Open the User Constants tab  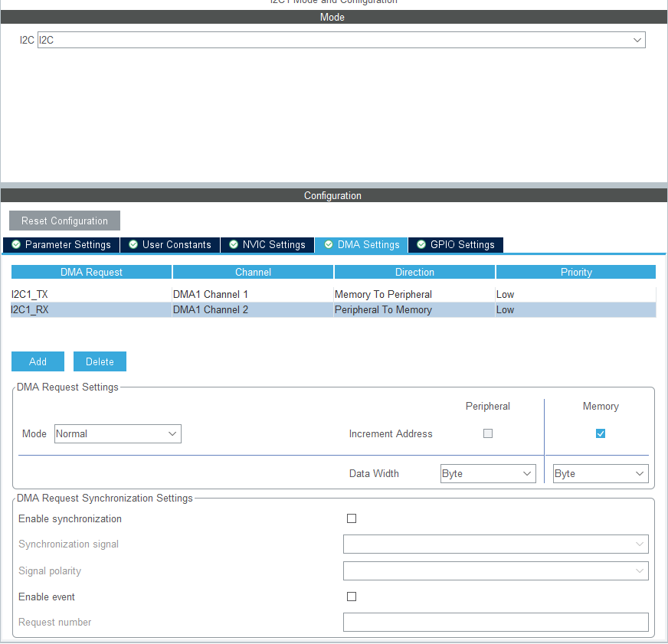point(170,245)
